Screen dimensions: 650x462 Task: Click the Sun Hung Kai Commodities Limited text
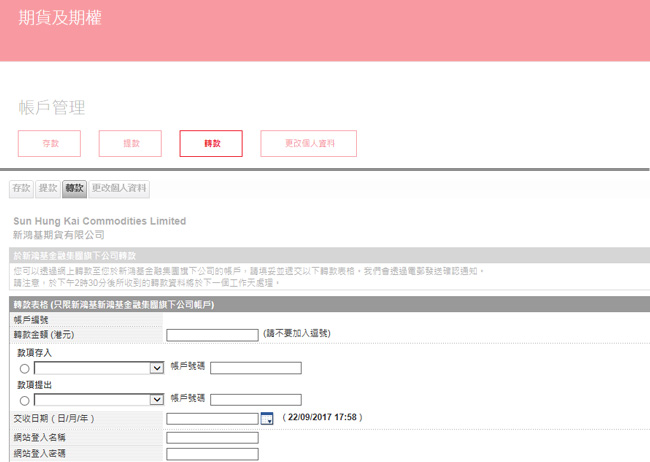tap(99, 221)
